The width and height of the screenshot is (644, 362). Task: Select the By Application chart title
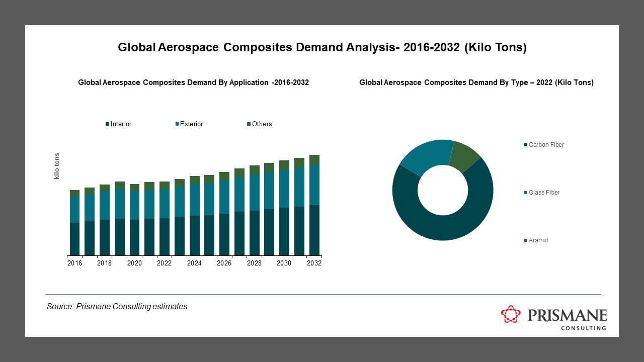194,82
